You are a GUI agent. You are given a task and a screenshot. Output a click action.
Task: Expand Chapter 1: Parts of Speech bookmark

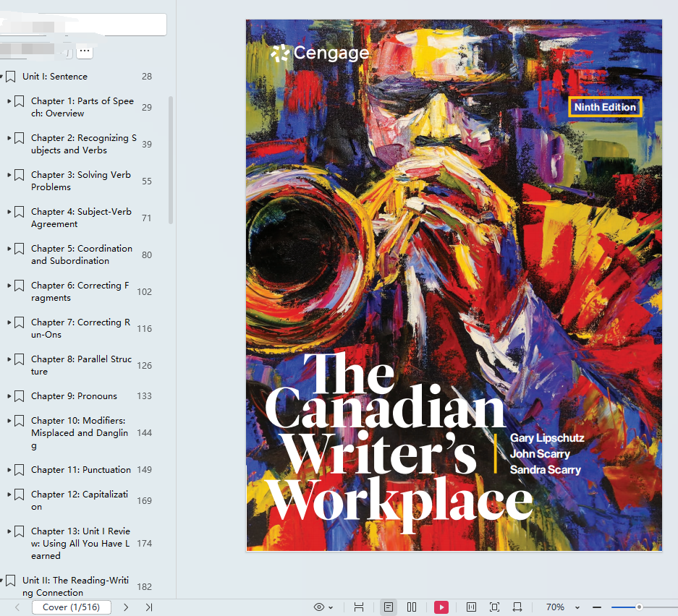pos(9,101)
